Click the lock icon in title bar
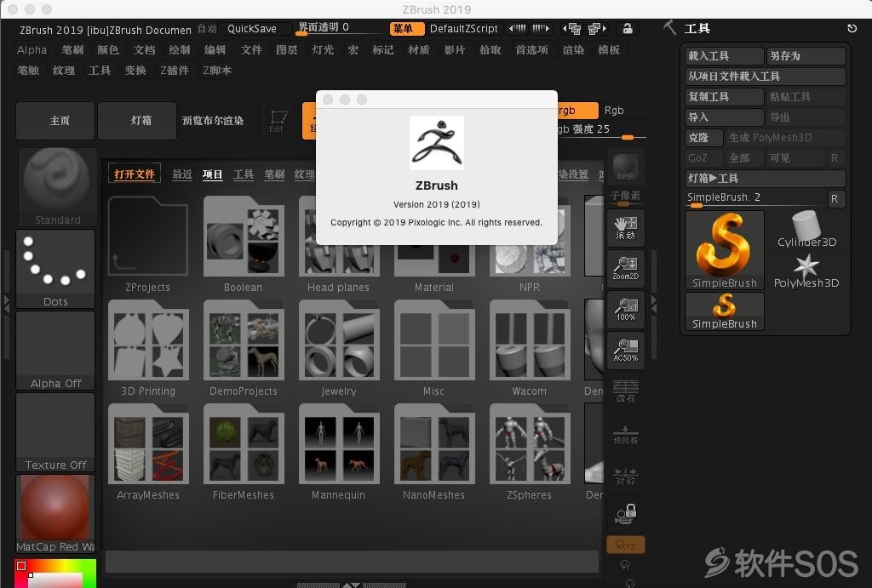 [628, 28]
